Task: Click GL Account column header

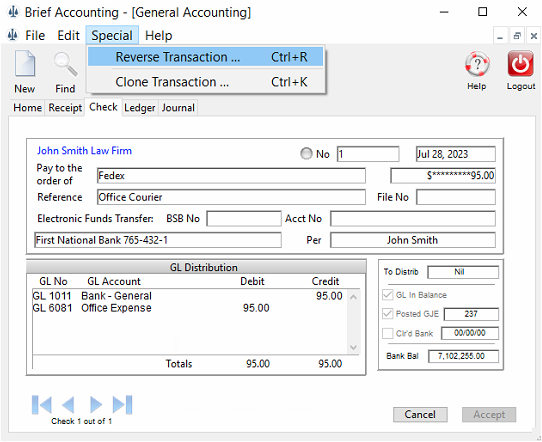Action: click(114, 281)
